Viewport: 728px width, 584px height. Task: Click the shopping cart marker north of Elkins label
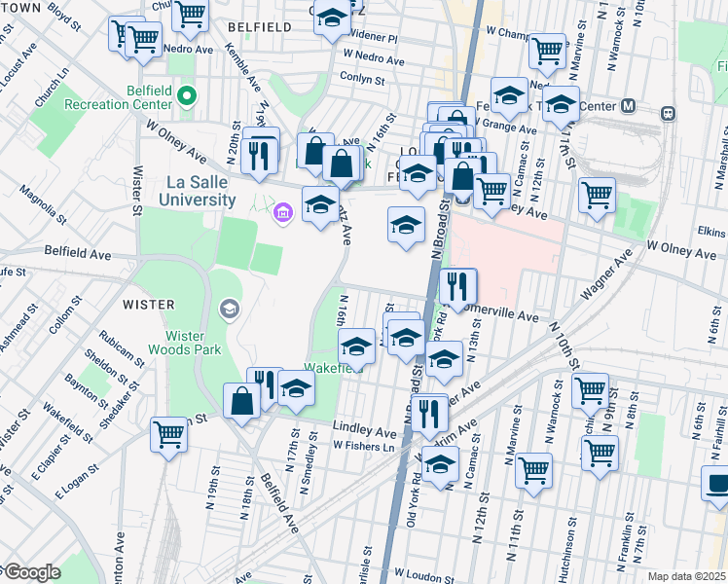[597, 197]
